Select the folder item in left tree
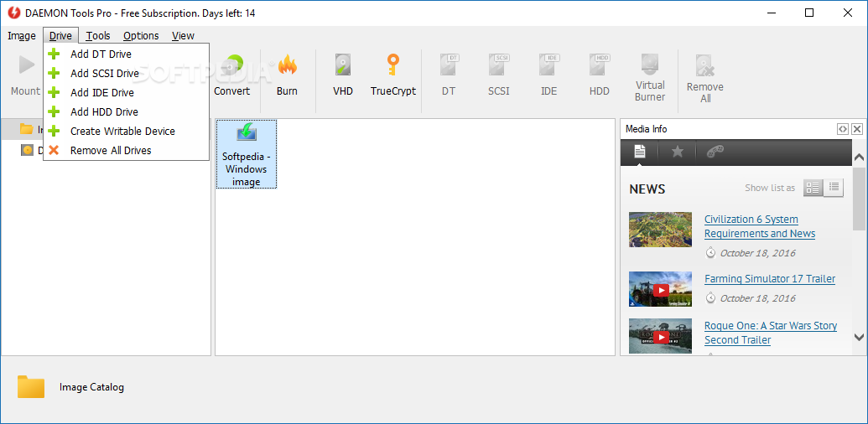868x424 pixels. point(26,129)
